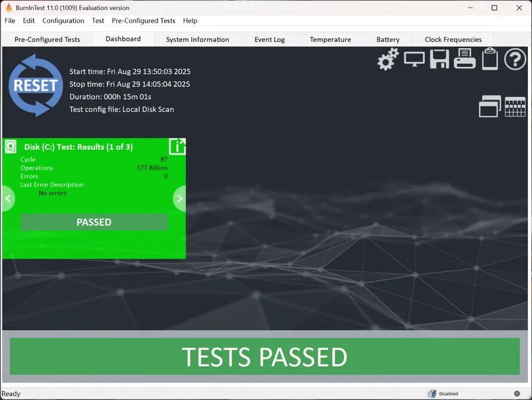Click the grid tile view icon
This screenshot has width=532, height=400.
coord(515,107)
